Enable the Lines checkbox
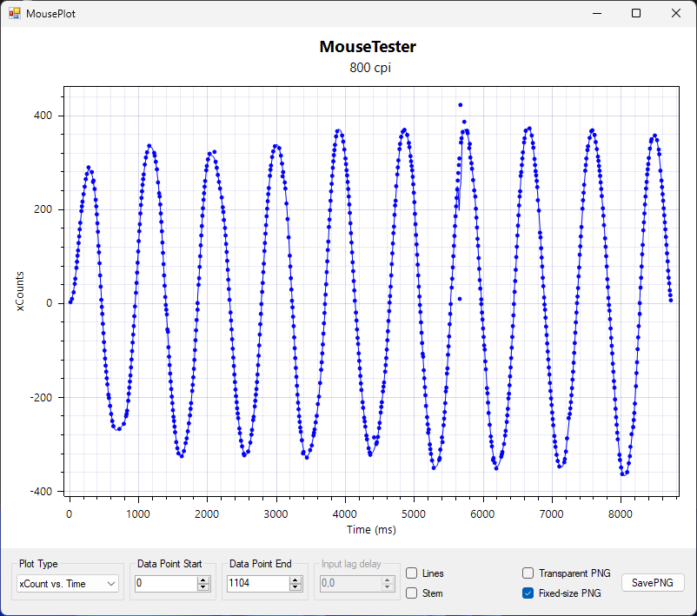 pyautogui.click(x=412, y=573)
